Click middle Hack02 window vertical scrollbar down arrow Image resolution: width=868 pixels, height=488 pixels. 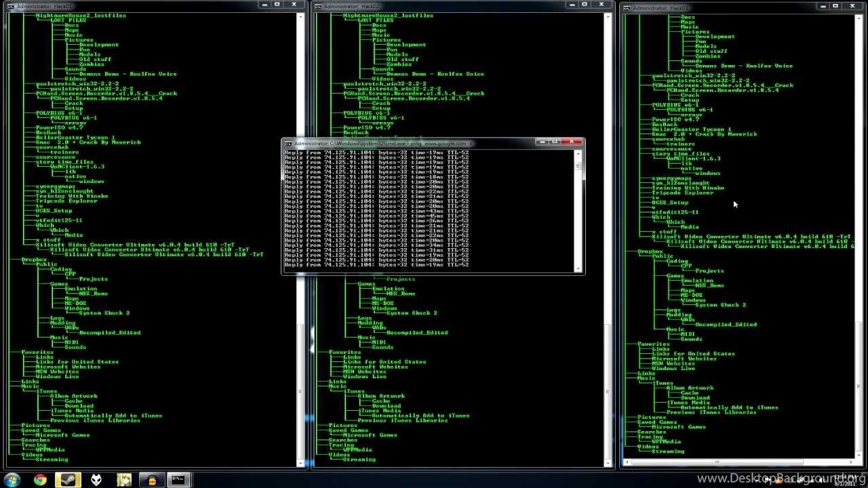tap(608, 463)
